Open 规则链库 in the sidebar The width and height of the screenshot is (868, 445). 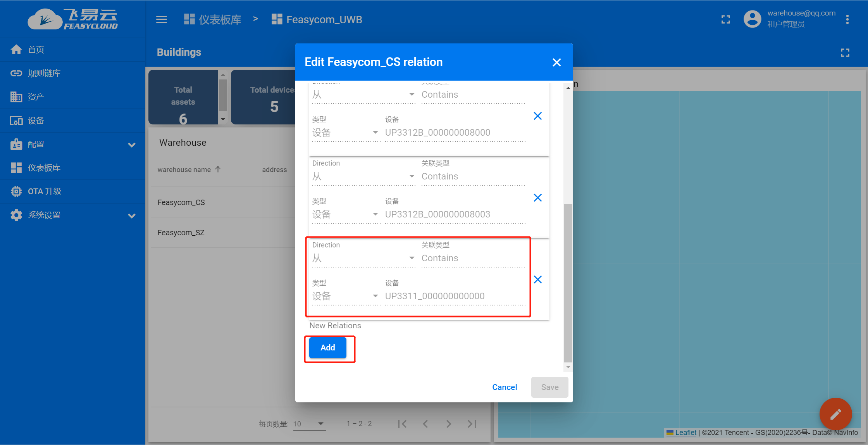tap(44, 73)
